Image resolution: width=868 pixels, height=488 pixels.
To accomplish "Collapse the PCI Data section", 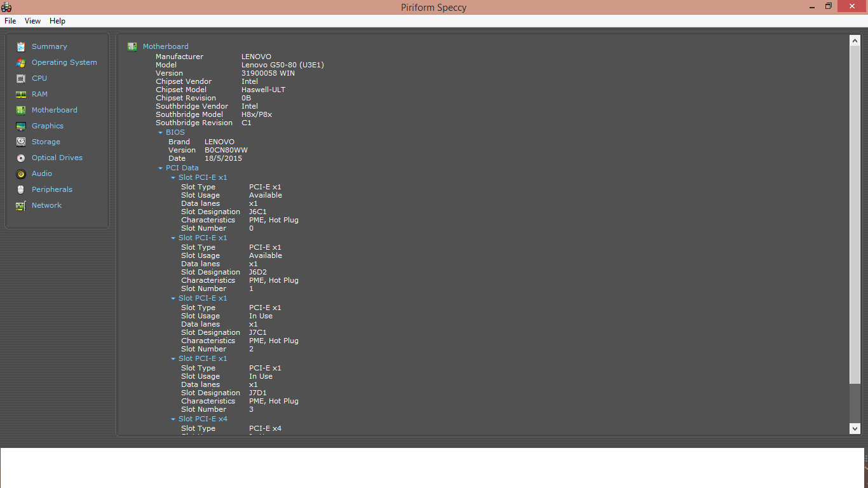I will (x=161, y=168).
